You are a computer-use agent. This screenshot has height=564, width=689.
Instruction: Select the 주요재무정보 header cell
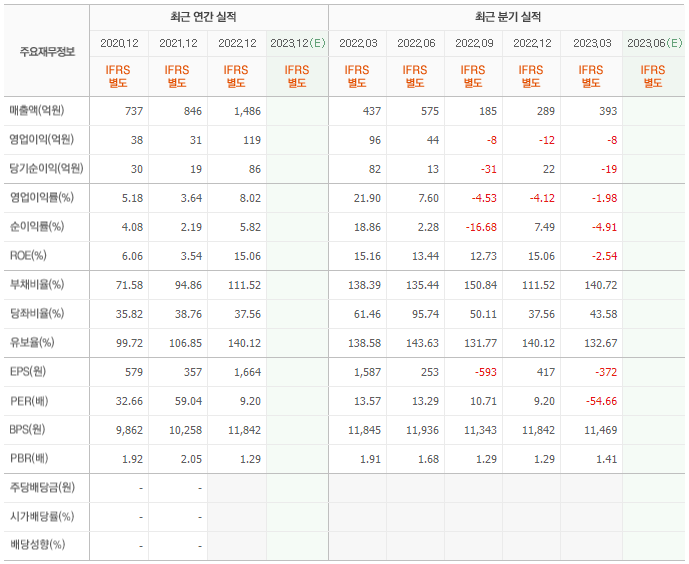[x=47, y=51]
